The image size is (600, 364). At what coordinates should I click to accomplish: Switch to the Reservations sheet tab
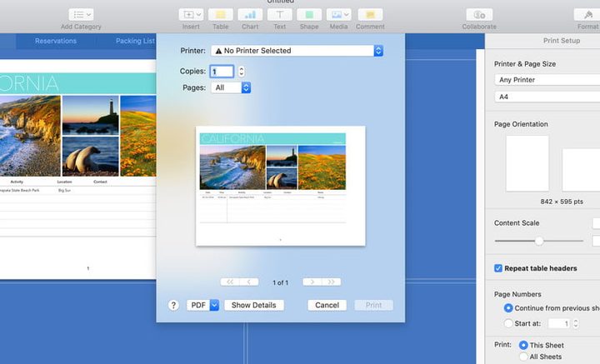point(56,41)
